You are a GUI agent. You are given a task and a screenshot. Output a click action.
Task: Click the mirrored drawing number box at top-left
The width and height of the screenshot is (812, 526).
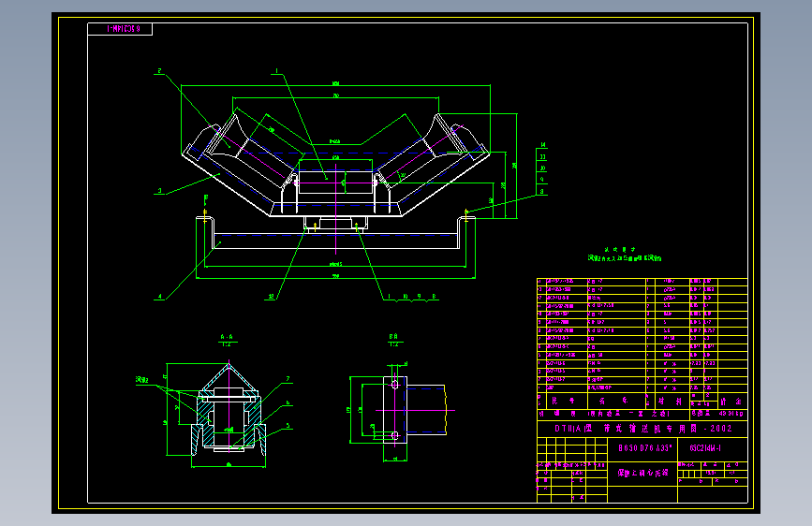click(x=120, y=29)
